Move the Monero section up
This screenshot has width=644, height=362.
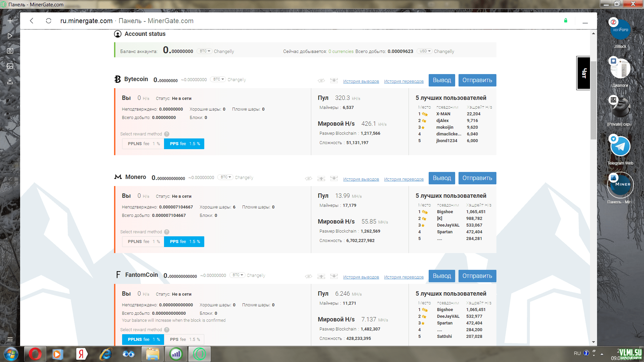[x=321, y=178]
